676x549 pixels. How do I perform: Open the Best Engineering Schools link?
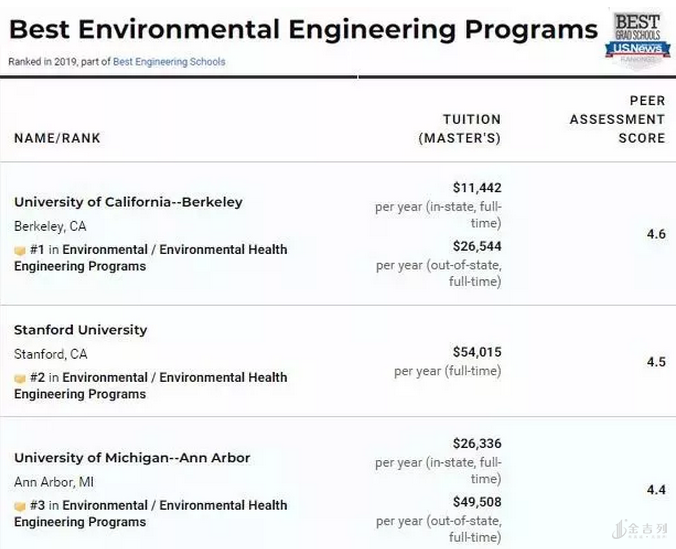169,62
